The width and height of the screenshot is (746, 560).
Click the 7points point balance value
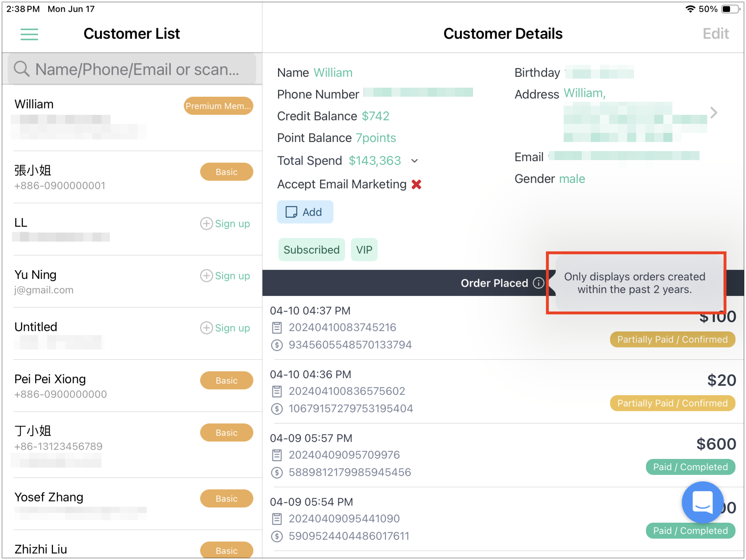[x=376, y=138]
